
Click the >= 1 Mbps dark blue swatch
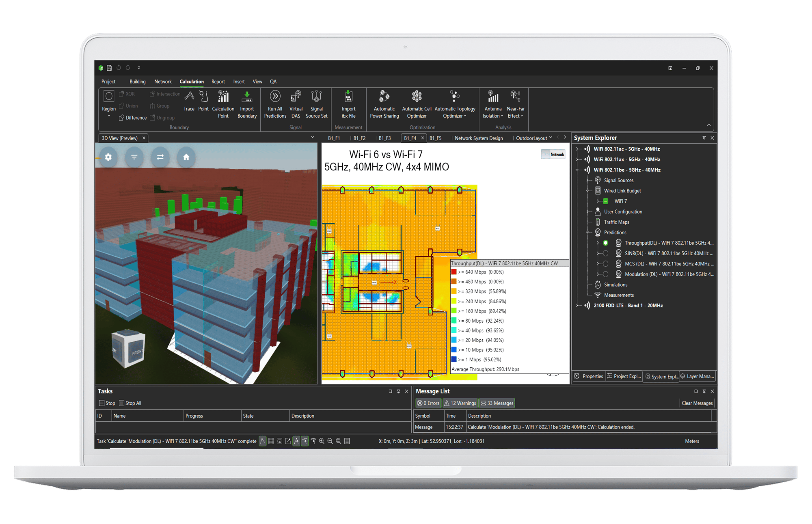click(454, 360)
